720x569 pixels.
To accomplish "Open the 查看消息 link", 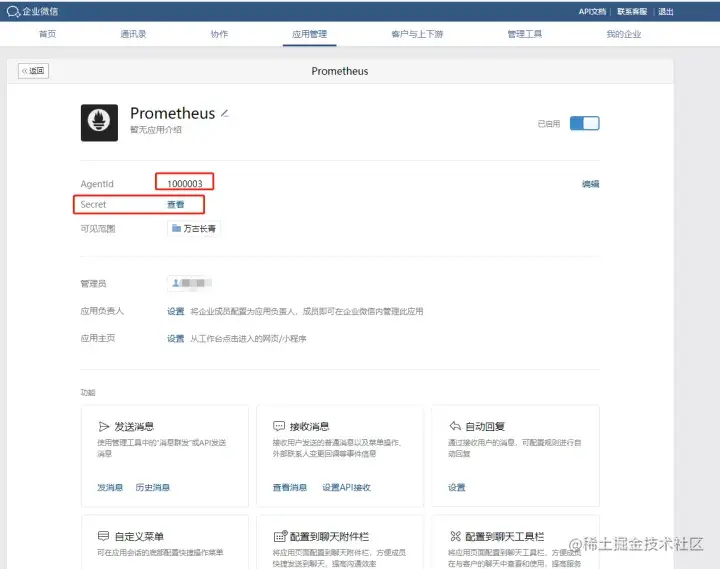I will coord(290,487).
